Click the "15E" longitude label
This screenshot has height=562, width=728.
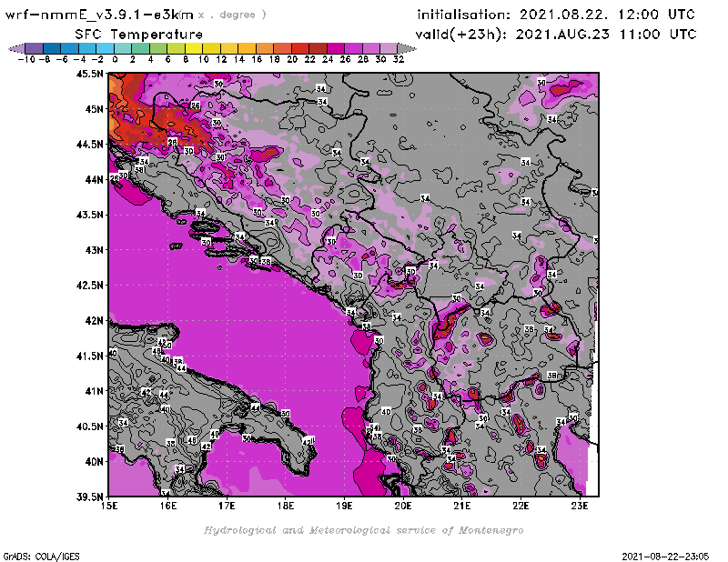pos(109,506)
